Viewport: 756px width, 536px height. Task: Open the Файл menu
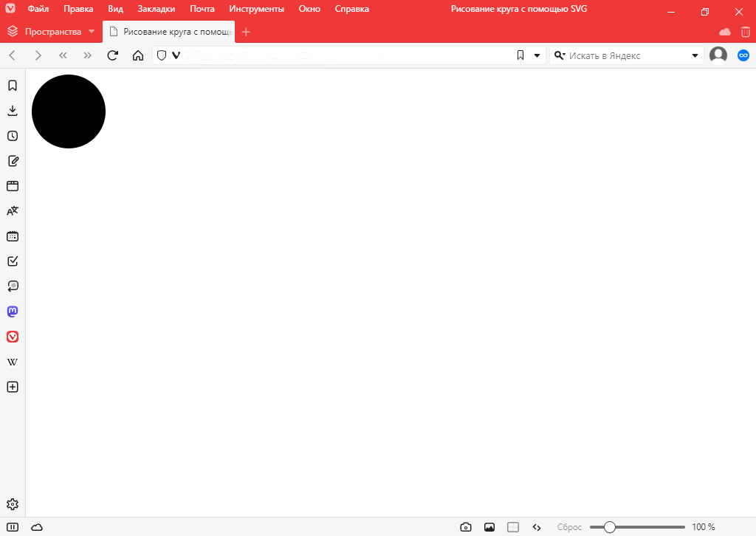(x=38, y=9)
